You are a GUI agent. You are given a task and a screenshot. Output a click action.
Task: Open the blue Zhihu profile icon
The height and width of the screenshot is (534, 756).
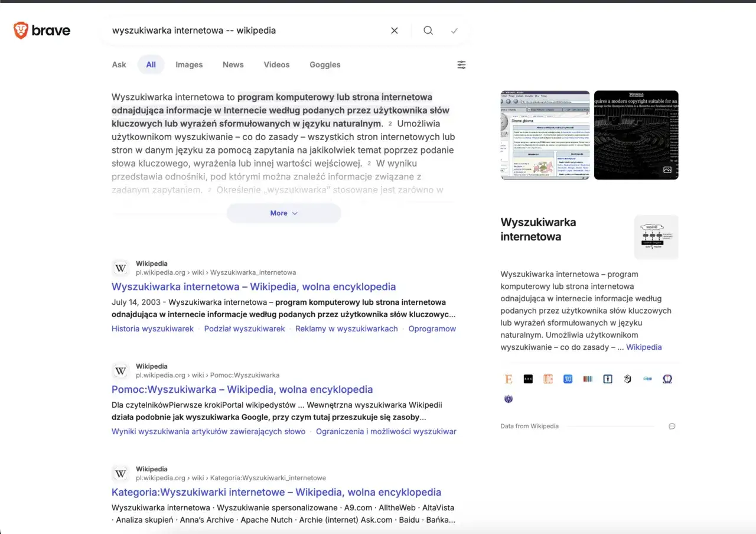click(x=568, y=379)
